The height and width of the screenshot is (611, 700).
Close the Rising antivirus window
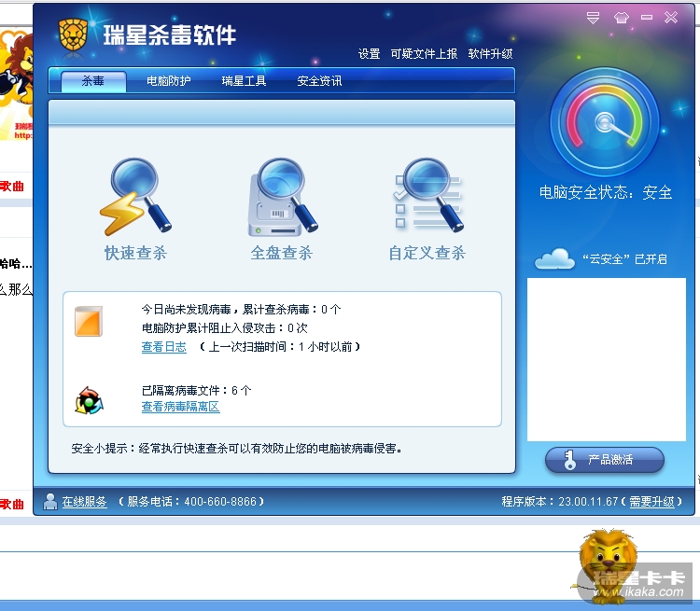coord(671,18)
